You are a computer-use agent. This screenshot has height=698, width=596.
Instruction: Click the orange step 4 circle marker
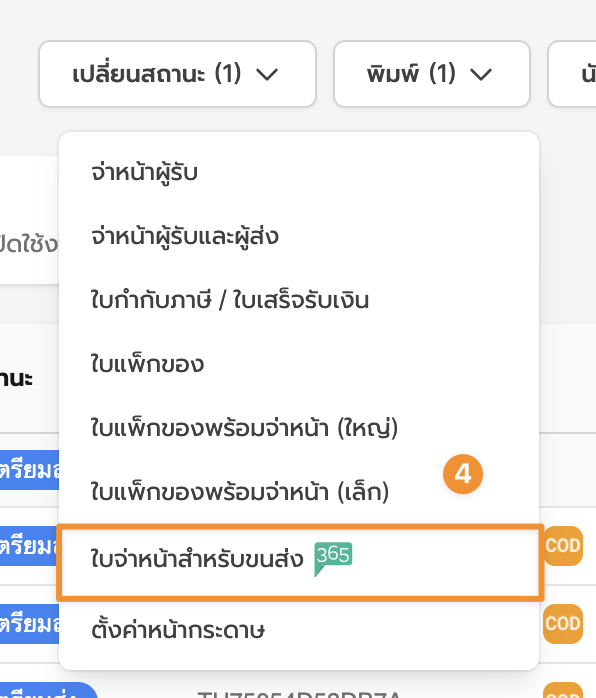(463, 474)
